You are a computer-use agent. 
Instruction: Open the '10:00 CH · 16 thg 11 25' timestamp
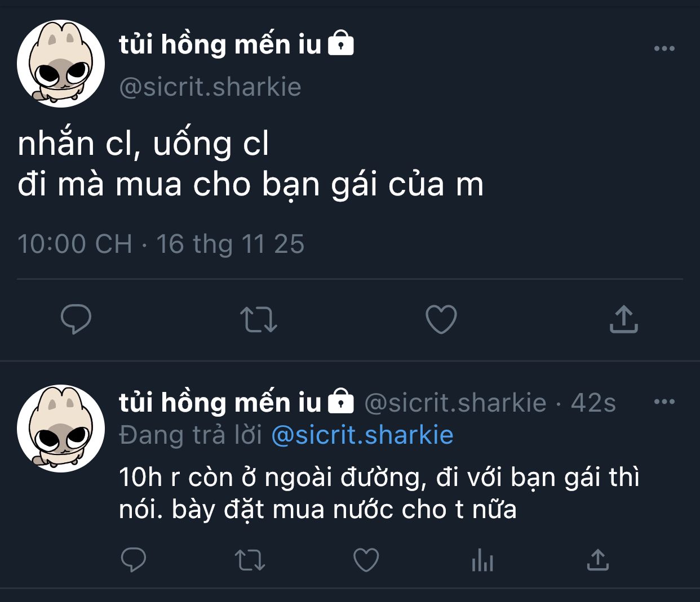point(161,244)
